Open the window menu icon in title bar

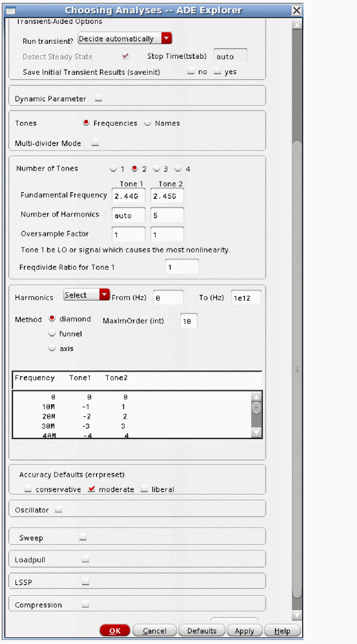[x=11, y=10]
